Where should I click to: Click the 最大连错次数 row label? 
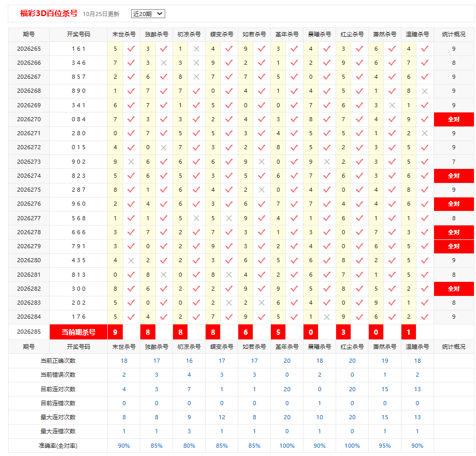58,432
